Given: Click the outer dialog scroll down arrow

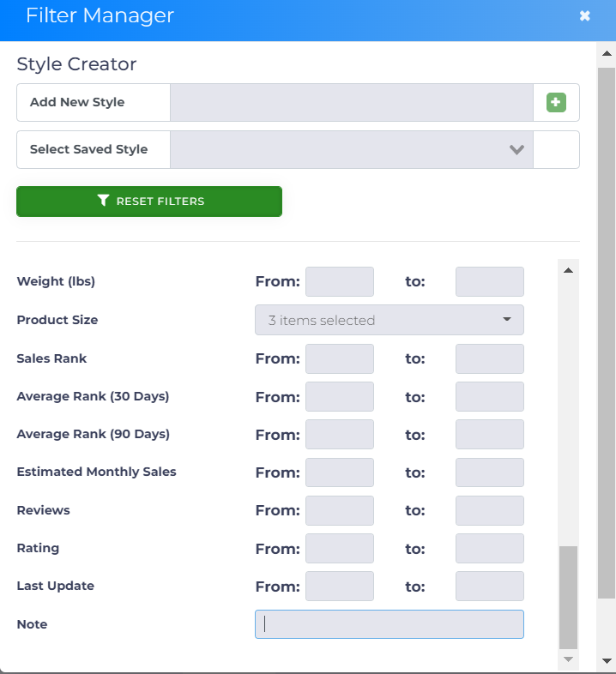Looking at the screenshot, I should [x=607, y=660].
